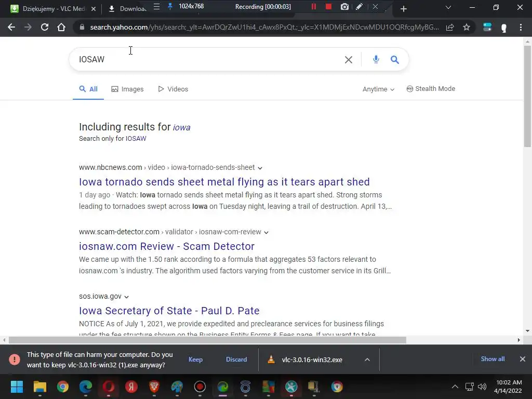Viewport: 532px width, 399px height.
Task: Launch Opera from the taskbar
Action: [x=109, y=387]
